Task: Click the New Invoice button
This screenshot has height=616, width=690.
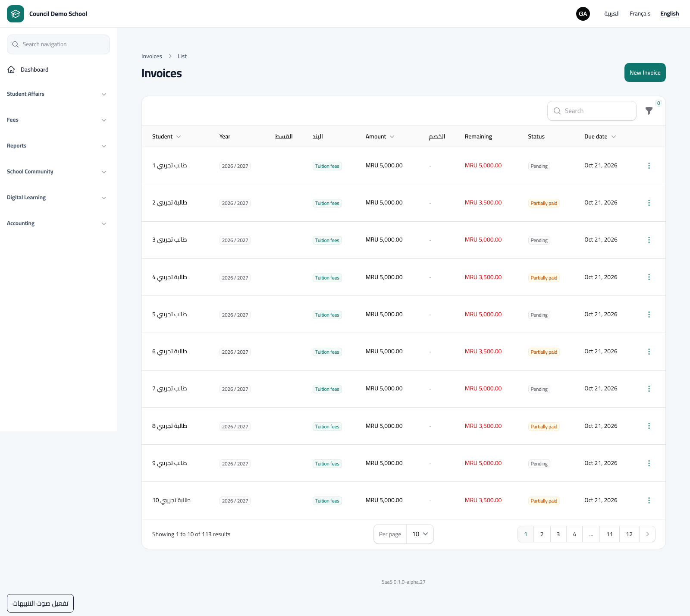Action: click(x=645, y=72)
